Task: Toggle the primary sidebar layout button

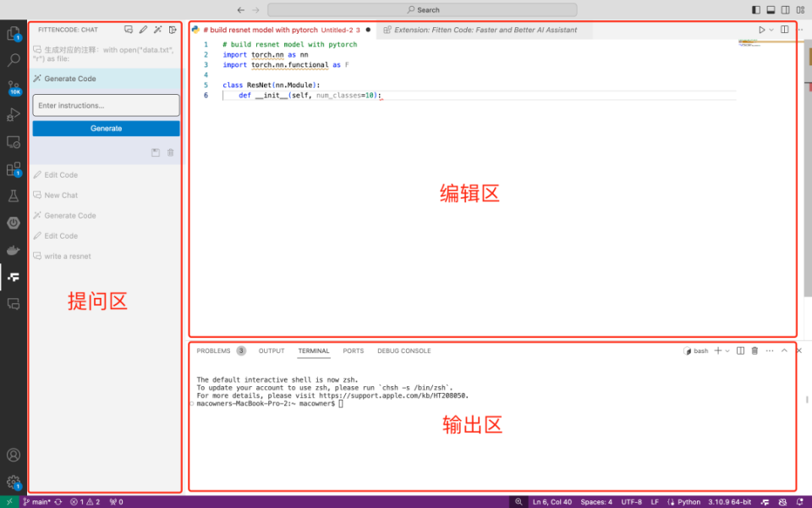Action: 756,10
